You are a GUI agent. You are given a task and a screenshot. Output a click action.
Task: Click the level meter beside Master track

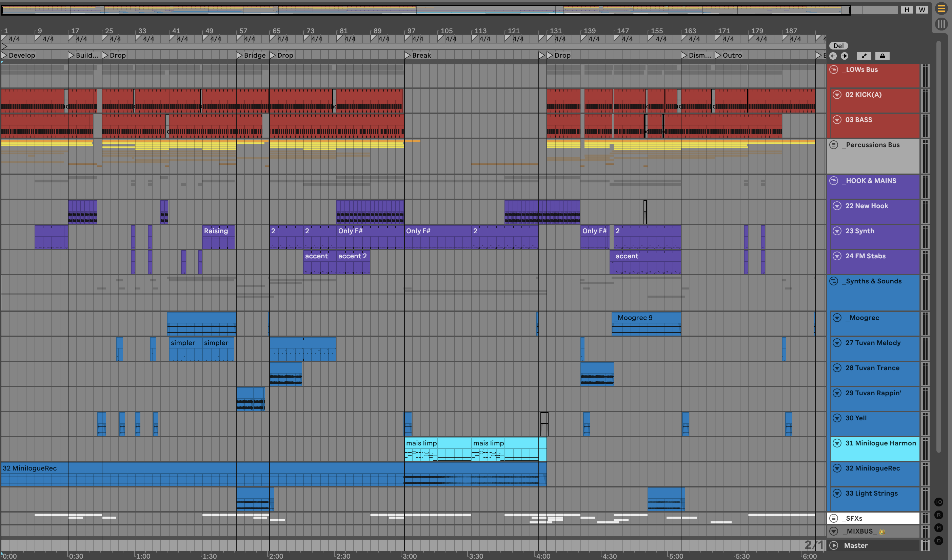pyautogui.click(x=925, y=545)
